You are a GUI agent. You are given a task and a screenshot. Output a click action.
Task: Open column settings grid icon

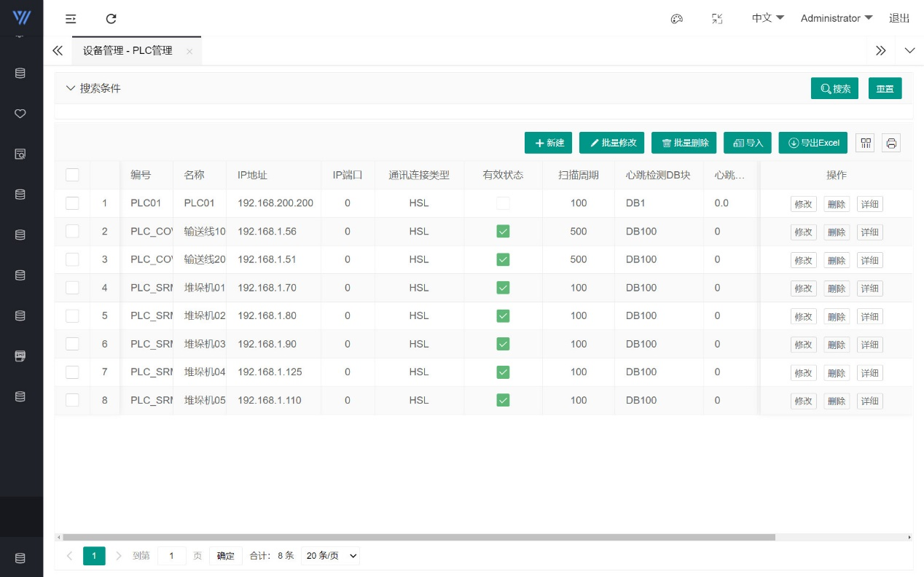click(x=866, y=143)
